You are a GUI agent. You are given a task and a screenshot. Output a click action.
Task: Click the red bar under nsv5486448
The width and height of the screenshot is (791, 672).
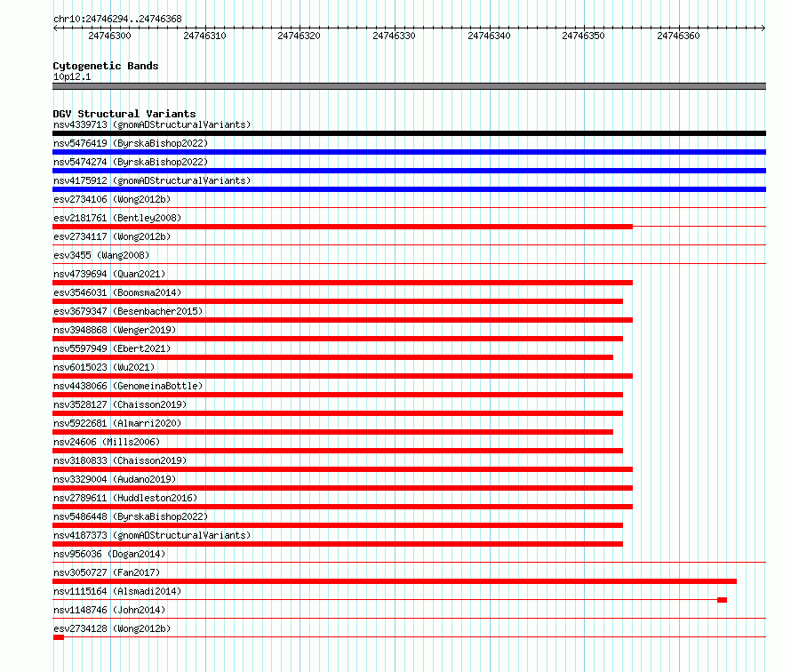click(338, 525)
